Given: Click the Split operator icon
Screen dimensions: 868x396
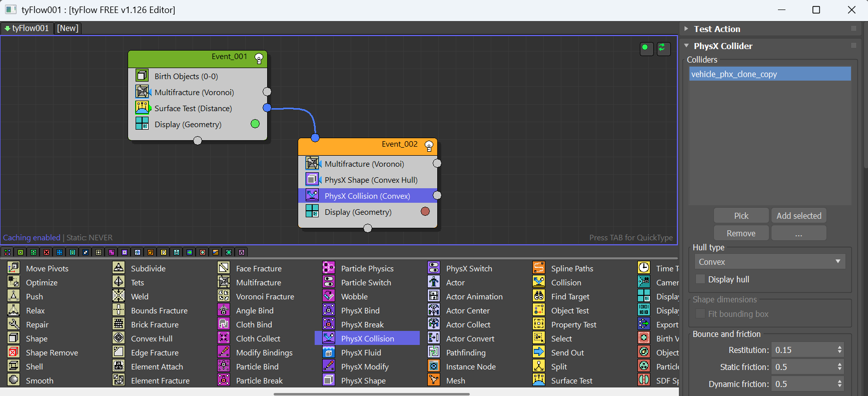Looking at the screenshot, I should point(539,366).
